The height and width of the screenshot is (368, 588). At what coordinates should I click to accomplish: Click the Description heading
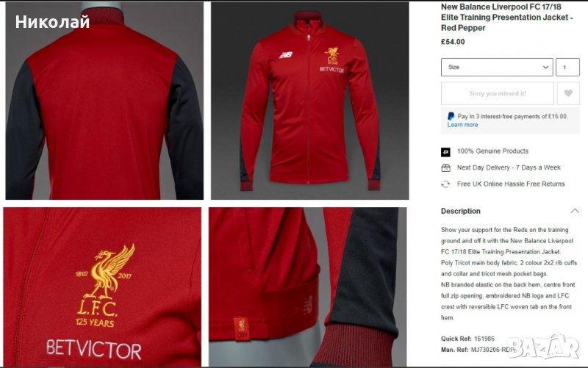coord(461,211)
